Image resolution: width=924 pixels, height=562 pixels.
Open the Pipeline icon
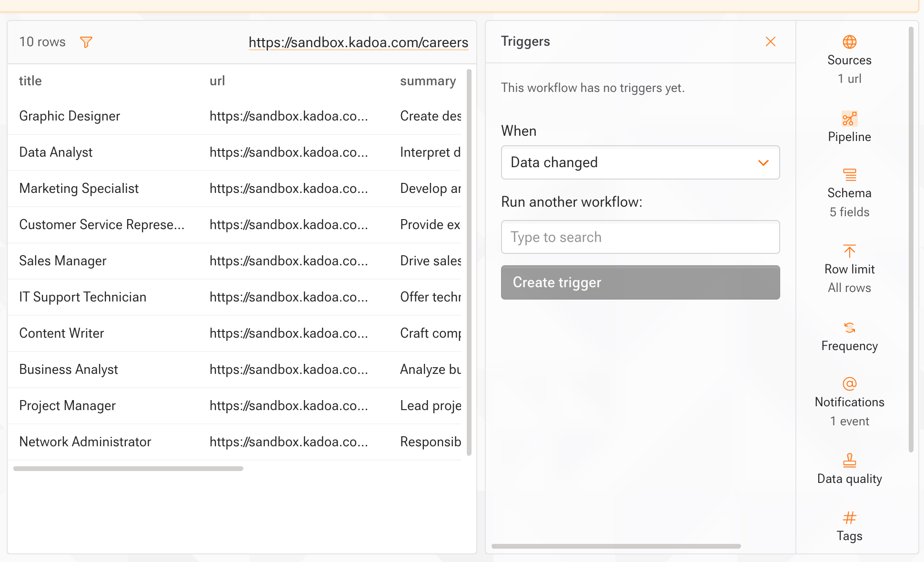tap(849, 118)
